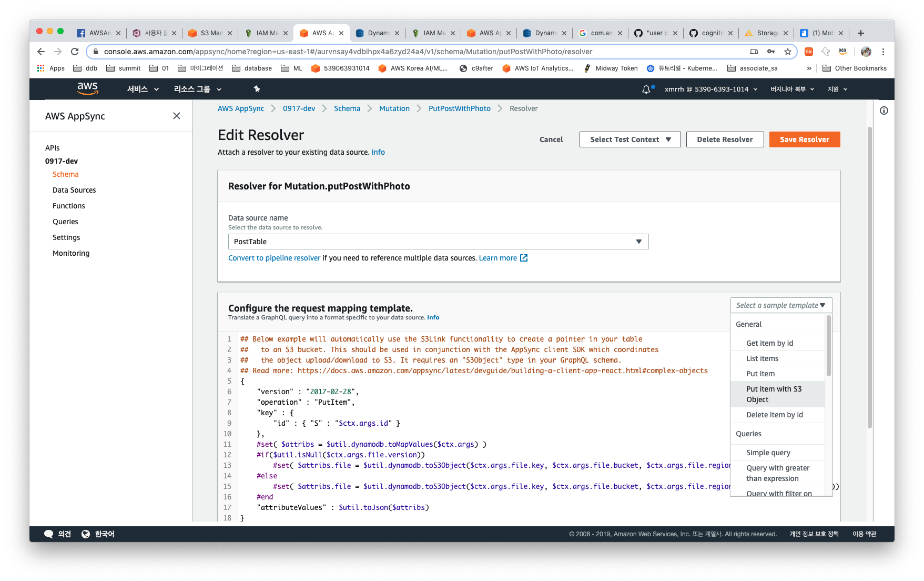Choose Put item with S3 Object template
Image resolution: width=924 pixels, height=581 pixels.
point(777,394)
